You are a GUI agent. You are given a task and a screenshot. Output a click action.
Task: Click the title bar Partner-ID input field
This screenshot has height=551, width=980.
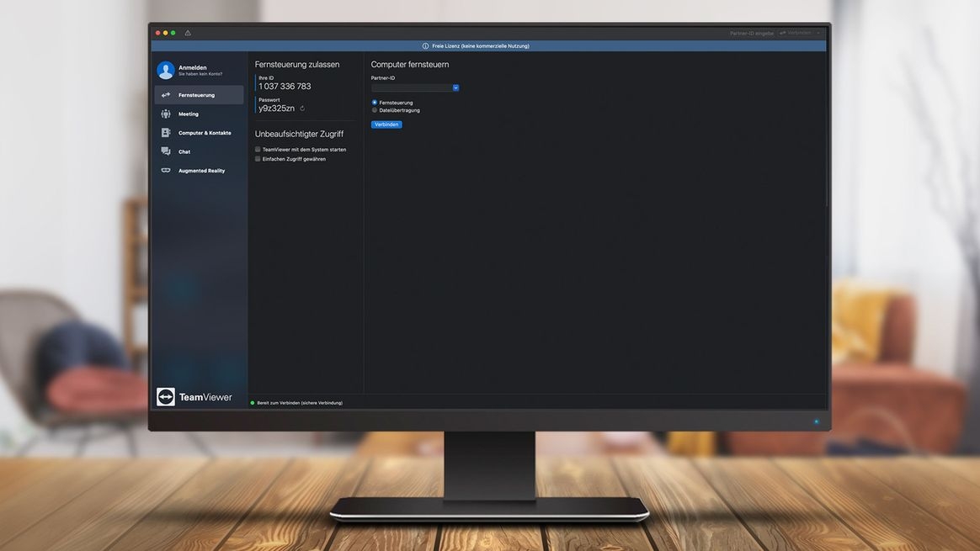point(751,33)
